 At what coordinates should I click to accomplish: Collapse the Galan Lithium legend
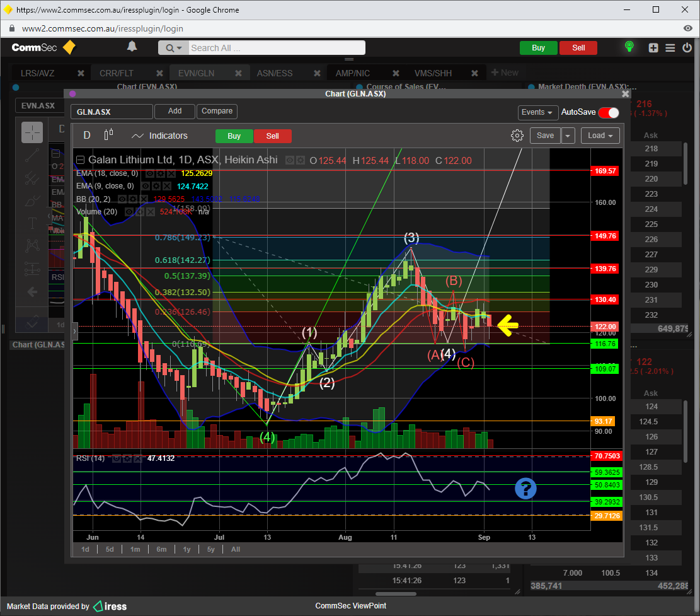(x=81, y=160)
